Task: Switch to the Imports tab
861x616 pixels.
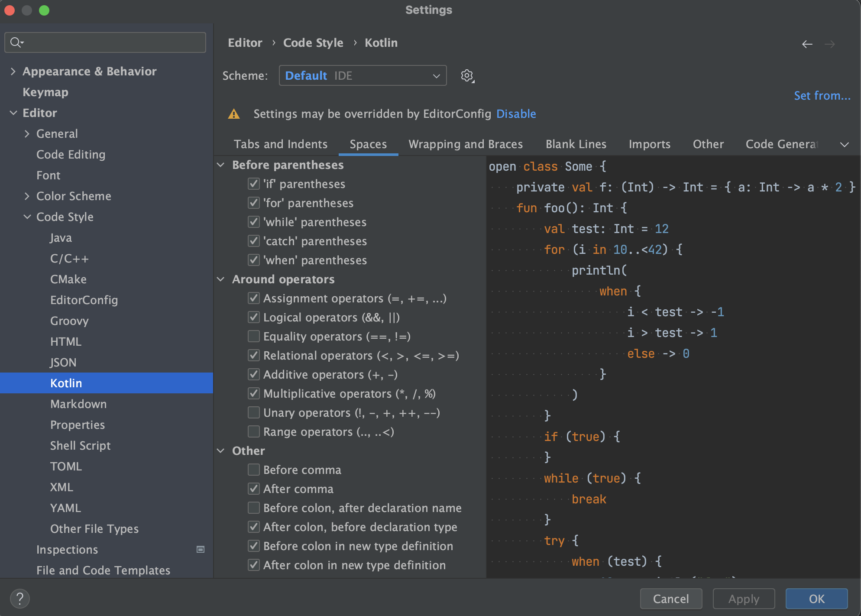Action: [650, 144]
